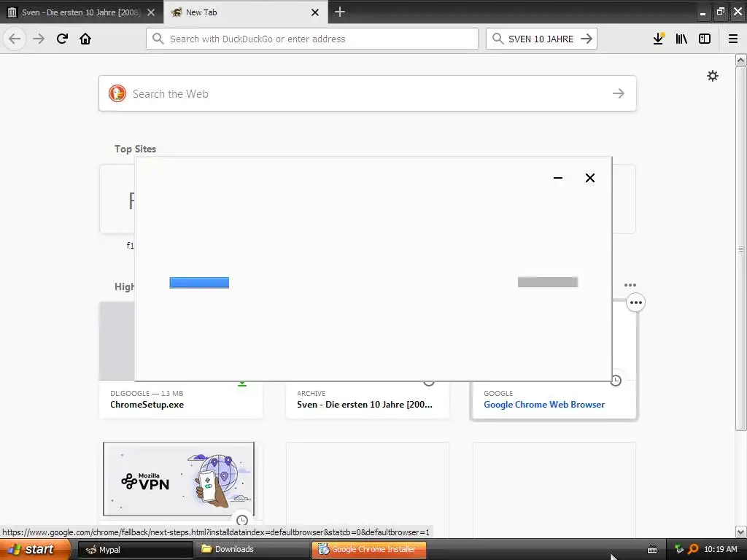Switch to Sven - Die ersten 10 Jahre tab
Viewport: 747px width, 560px height.
point(82,12)
